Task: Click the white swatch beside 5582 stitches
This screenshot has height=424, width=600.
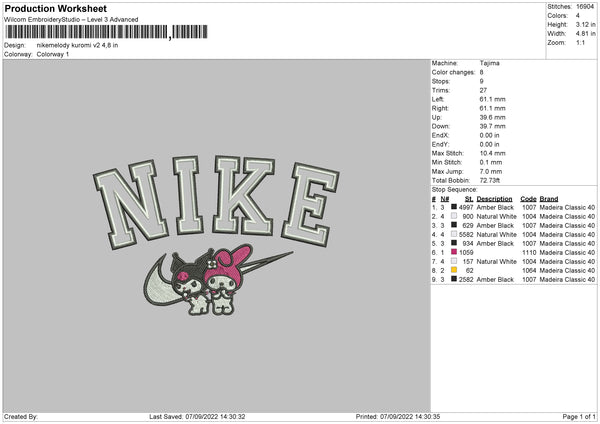Action: [454, 234]
